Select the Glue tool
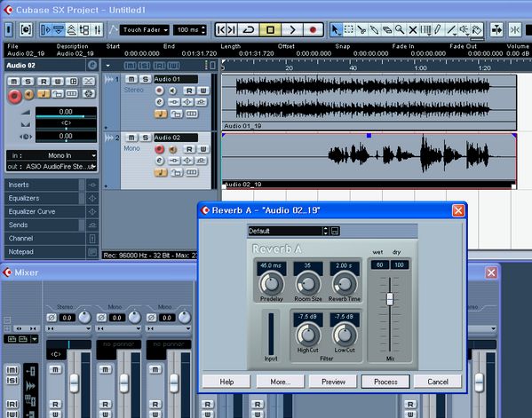Viewport: 532px width, 418px height. click(x=374, y=30)
